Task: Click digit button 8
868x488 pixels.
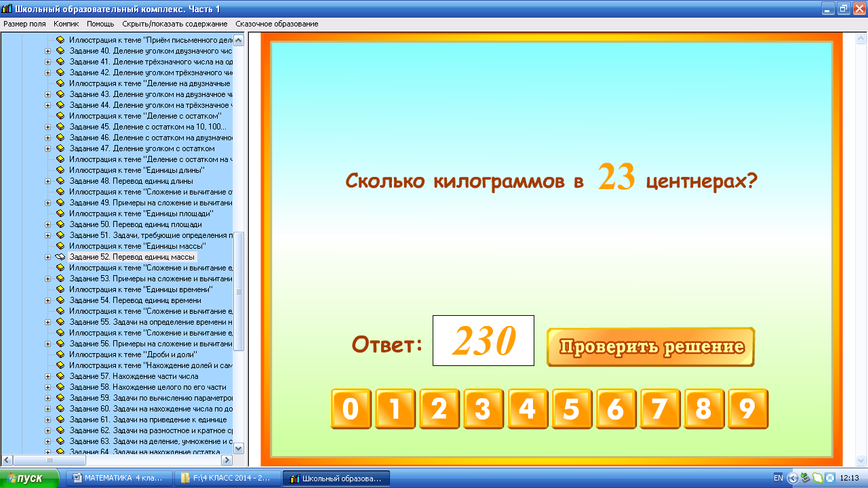Action: [704, 409]
